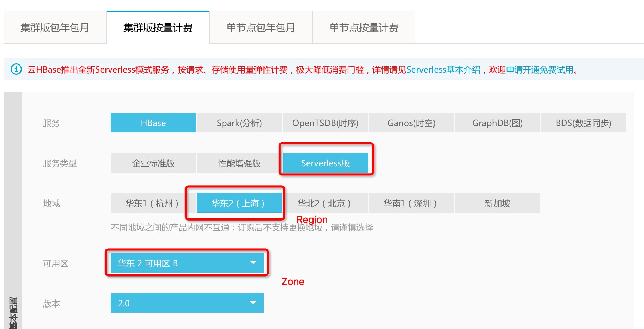Click the version dropdown arrow
Screen dimensions: 644x329
(253, 303)
